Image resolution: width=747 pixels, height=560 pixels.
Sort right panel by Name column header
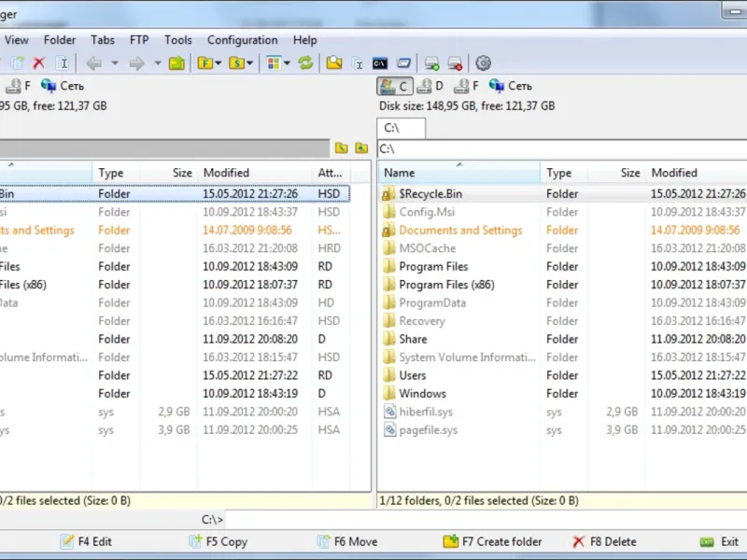point(459,173)
